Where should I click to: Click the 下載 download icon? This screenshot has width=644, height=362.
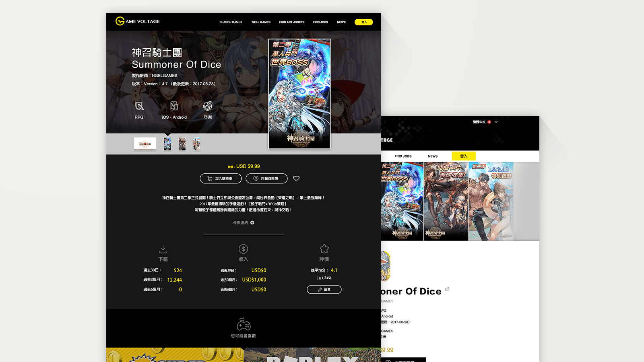(x=163, y=249)
